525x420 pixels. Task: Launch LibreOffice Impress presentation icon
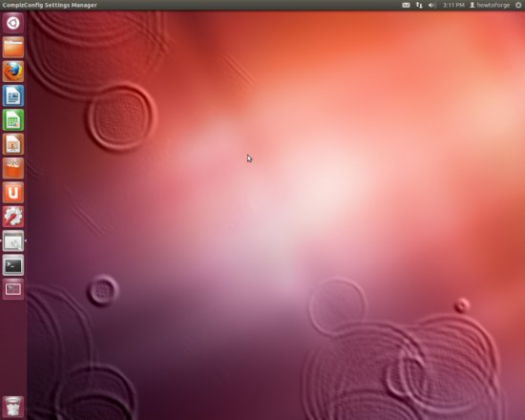13,144
